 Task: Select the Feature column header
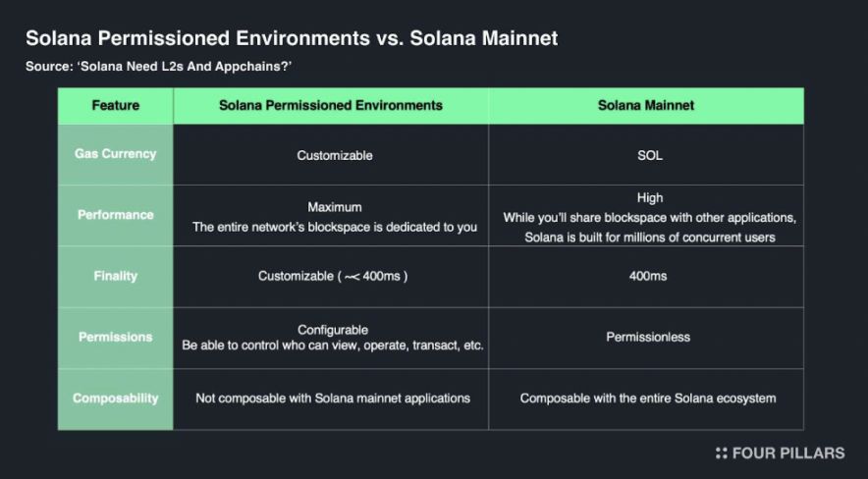115,106
